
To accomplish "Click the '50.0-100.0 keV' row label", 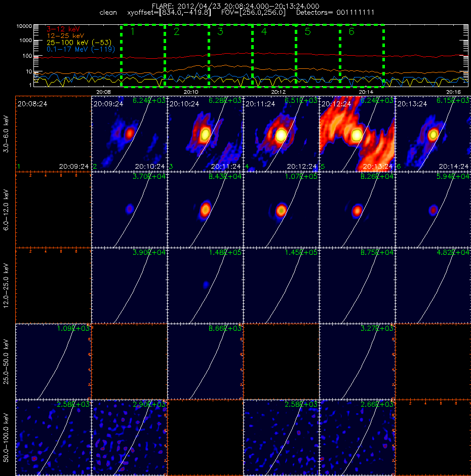I will (6, 438).
